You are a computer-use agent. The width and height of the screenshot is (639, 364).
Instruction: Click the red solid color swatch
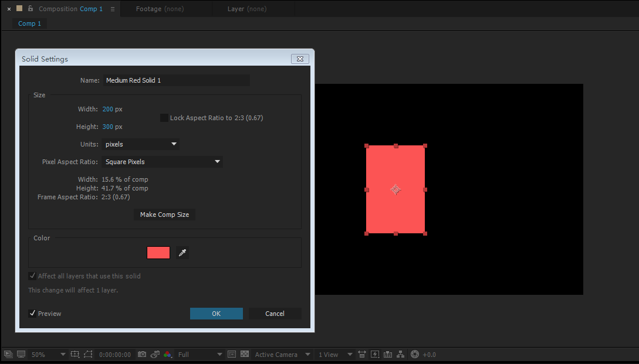click(x=158, y=253)
